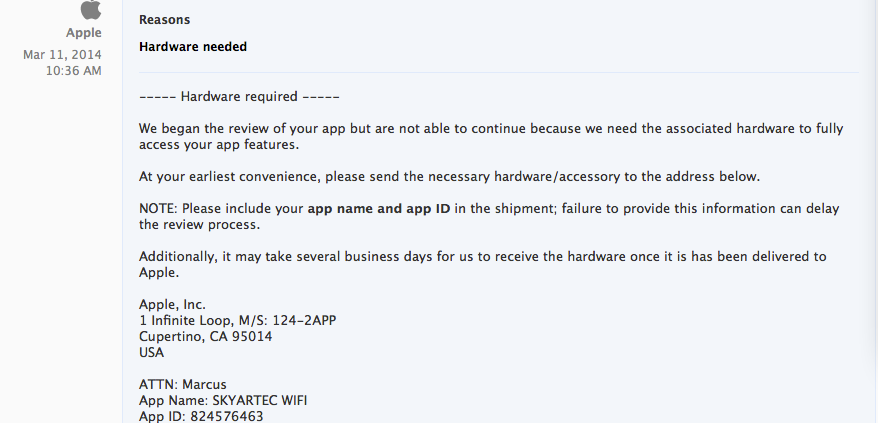Click the paragraph starting We began the review
The height and width of the screenshot is (423, 878).
[x=491, y=137]
